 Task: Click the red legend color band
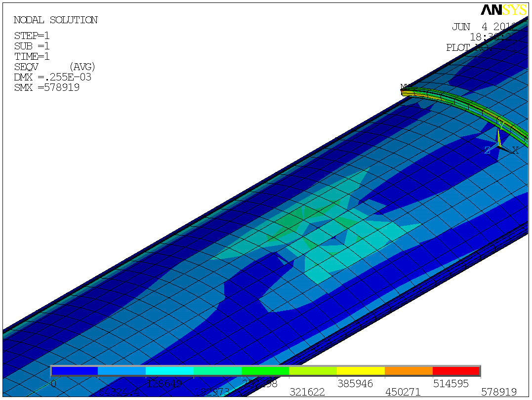456,371
